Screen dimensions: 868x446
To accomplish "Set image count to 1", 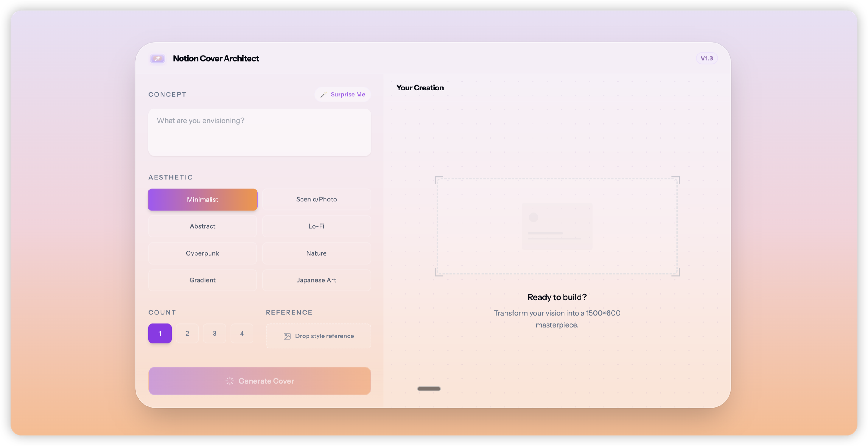I will click(160, 333).
